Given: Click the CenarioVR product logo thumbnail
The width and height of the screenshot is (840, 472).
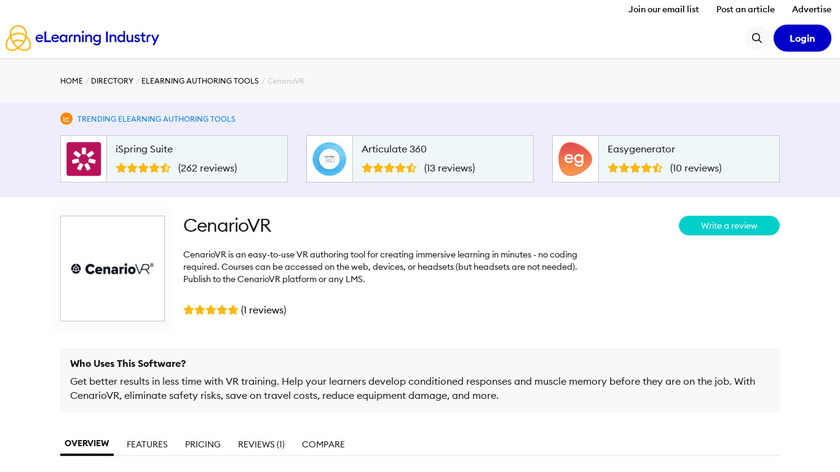Looking at the screenshot, I should (112, 268).
